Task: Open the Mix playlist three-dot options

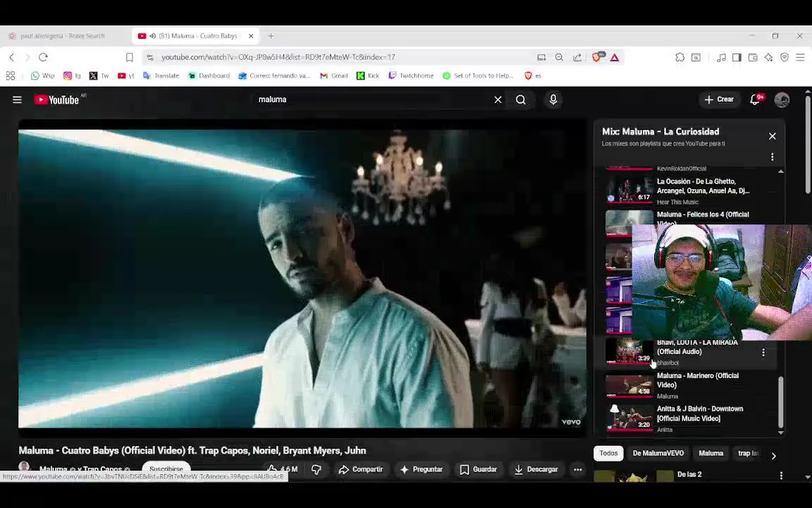Action: point(772,157)
